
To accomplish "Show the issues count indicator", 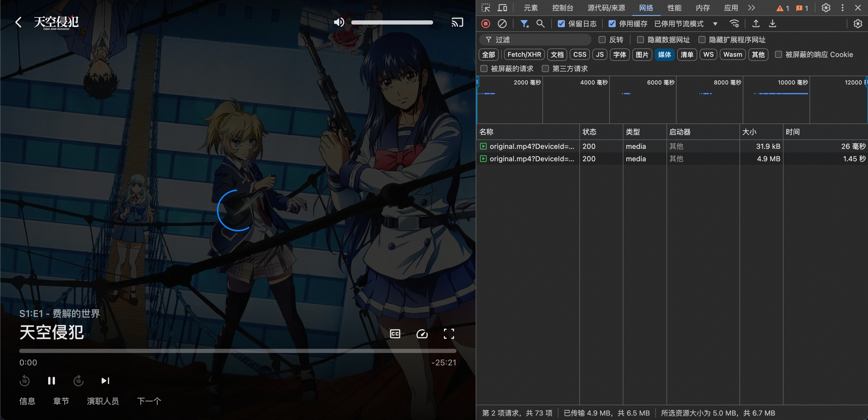I will tap(802, 8).
